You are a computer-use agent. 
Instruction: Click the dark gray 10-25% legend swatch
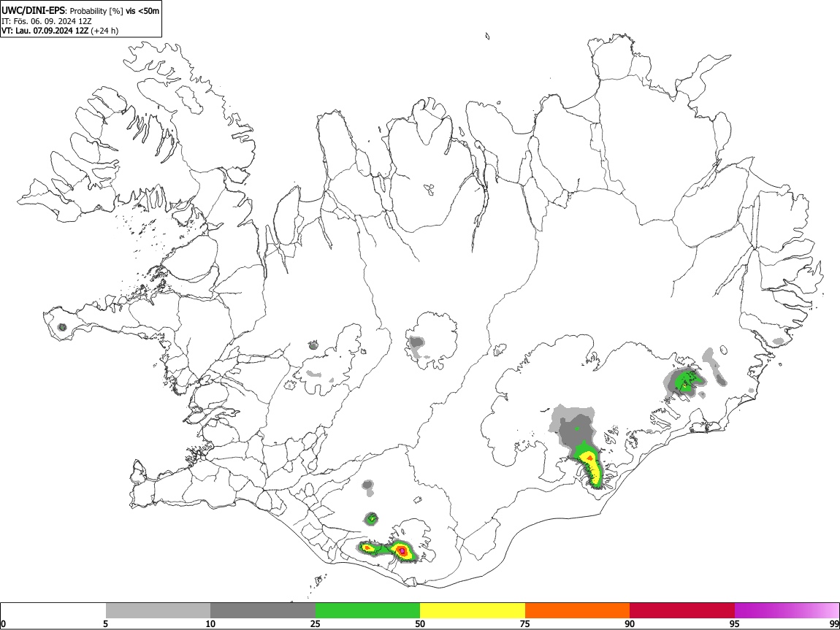coord(263,611)
